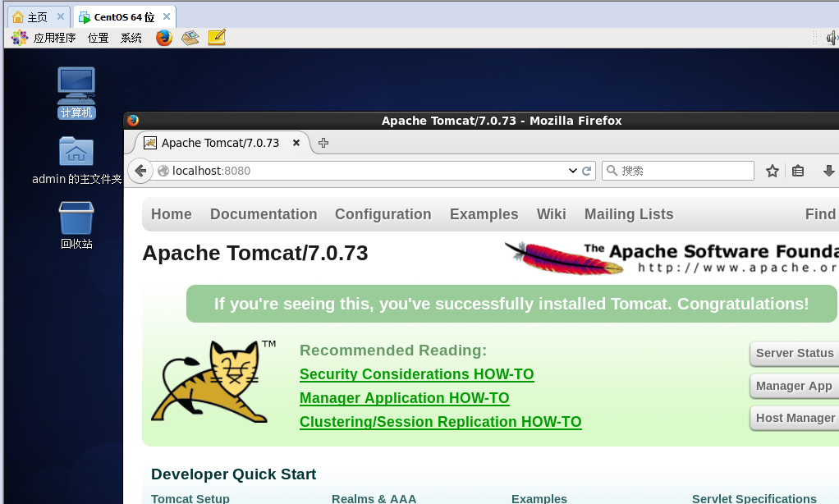This screenshot has height=504, width=839.
Task: Open the URL history dropdown arrow
Action: pyautogui.click(x=572, y=171)
